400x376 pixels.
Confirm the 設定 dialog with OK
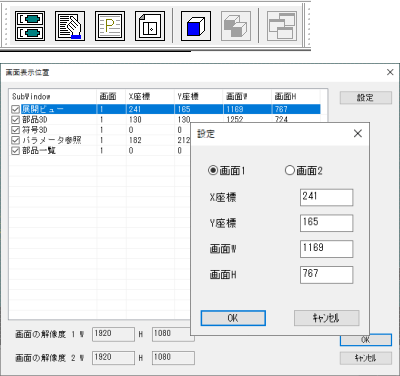233,318
